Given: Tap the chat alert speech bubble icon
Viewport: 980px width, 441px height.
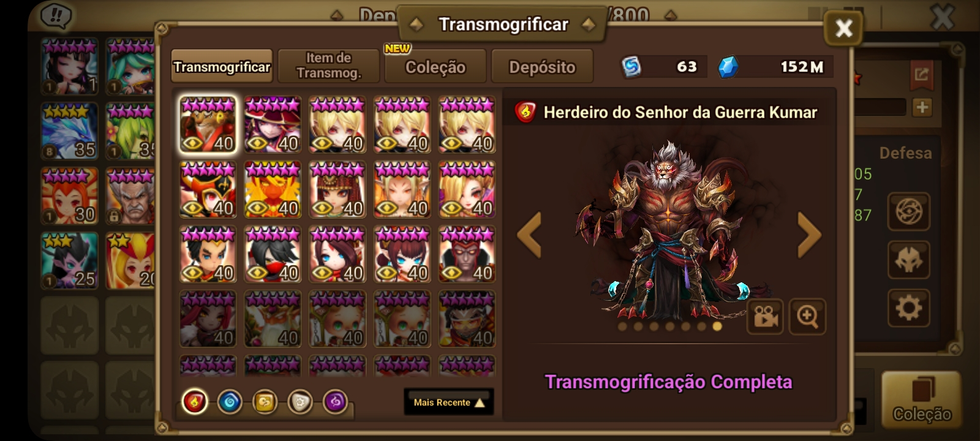Looking at the screenshot, I should pos(56,17).
